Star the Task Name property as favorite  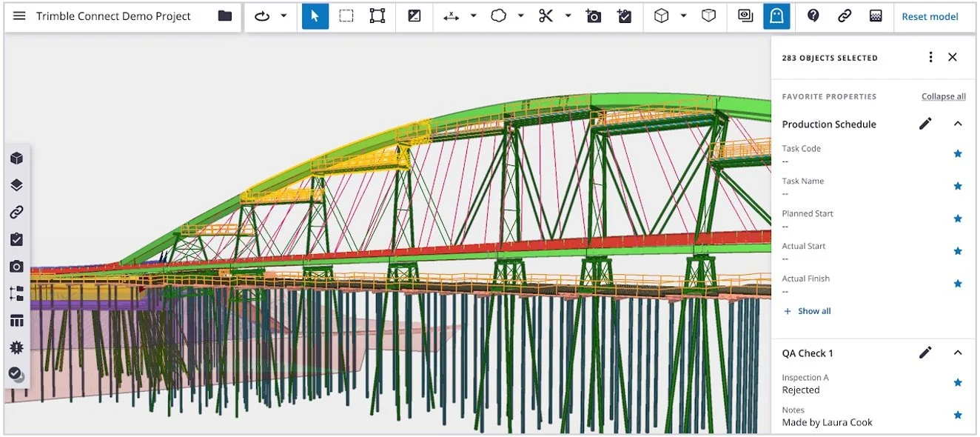[958, 185]
